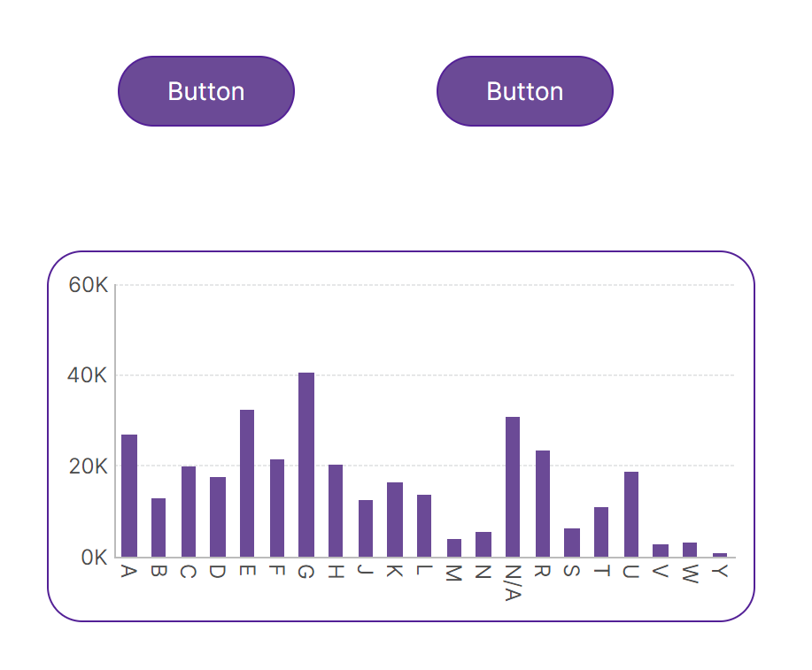Select the bar labeled T
Screen dimensions: 812x670
click(x=601, y=532)
